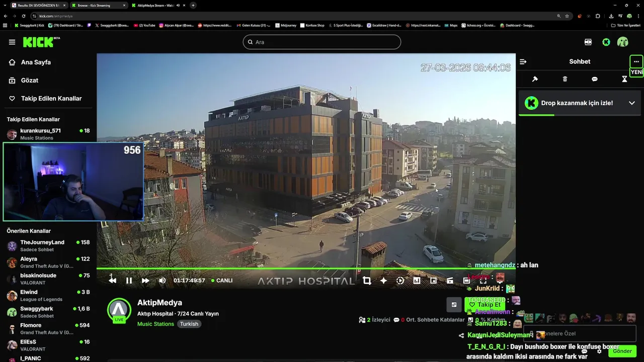Toggle fullscreen mode in the player
The width and height of the screenshot is (644, 362).
483,281
